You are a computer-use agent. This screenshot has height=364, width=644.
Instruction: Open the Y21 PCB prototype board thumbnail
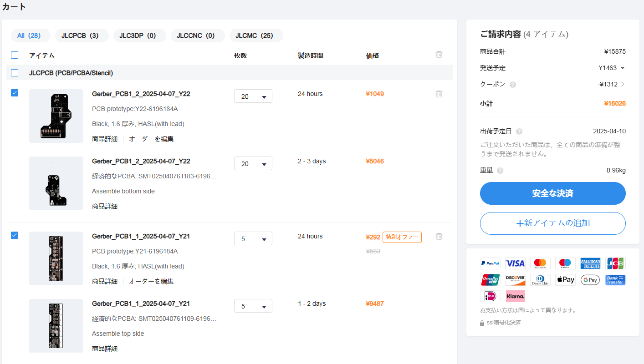click(56, 258)
